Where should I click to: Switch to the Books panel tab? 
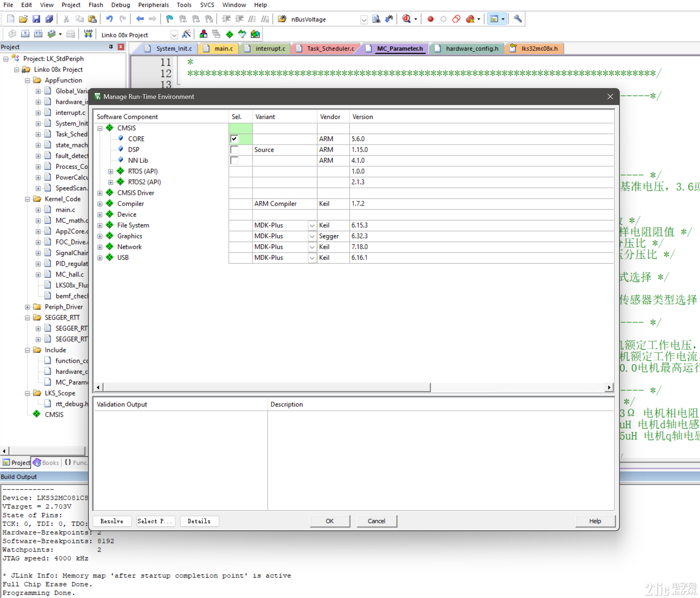pyautogui.click(x=46, y=463)
